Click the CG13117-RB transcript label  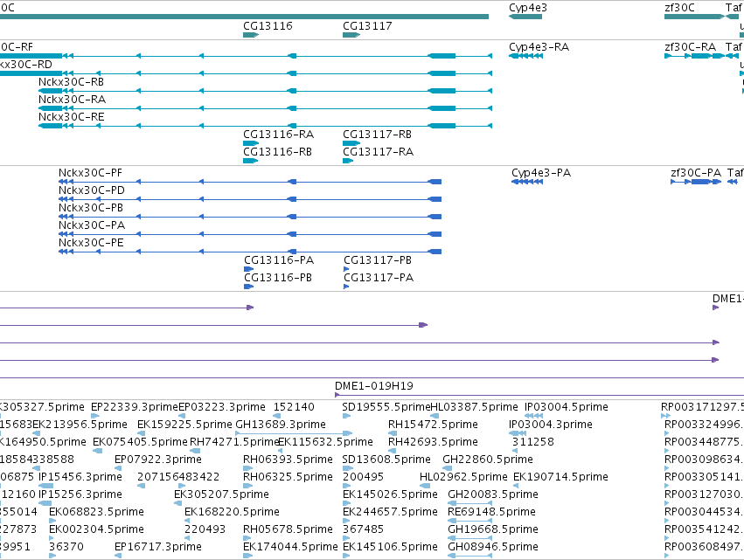(x=377, y=135)
